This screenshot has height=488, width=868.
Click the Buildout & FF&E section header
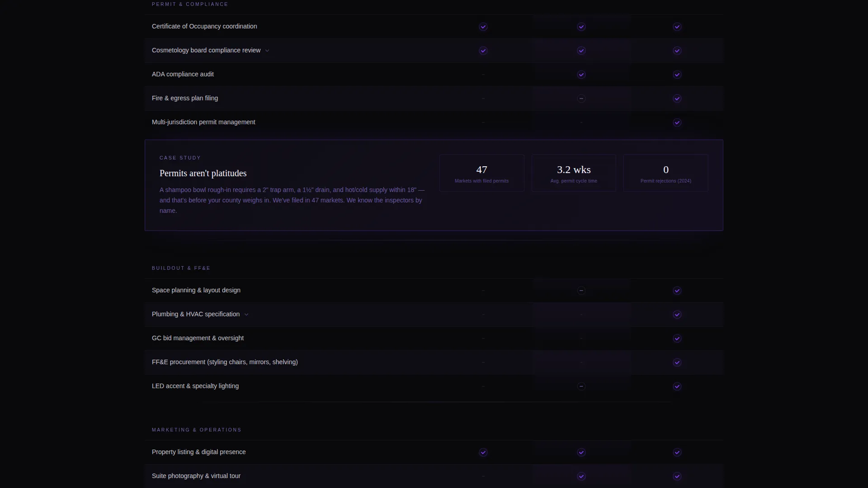tap(181, 268)
